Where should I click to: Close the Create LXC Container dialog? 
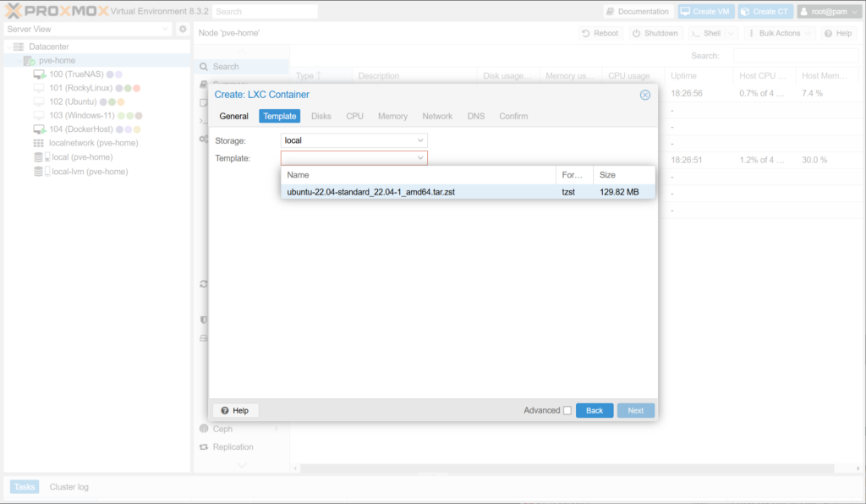[x=645, y=95]
